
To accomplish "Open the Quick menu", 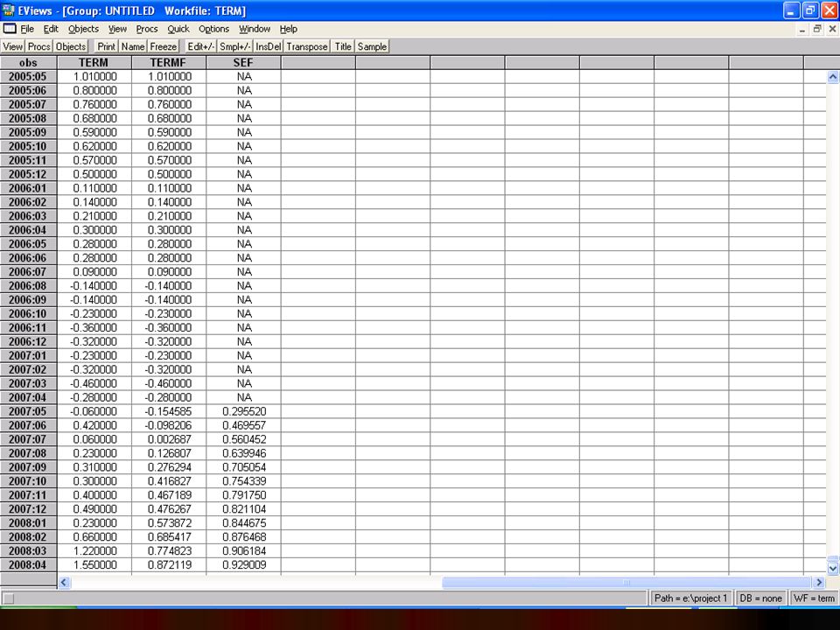I will click(178, 29).
